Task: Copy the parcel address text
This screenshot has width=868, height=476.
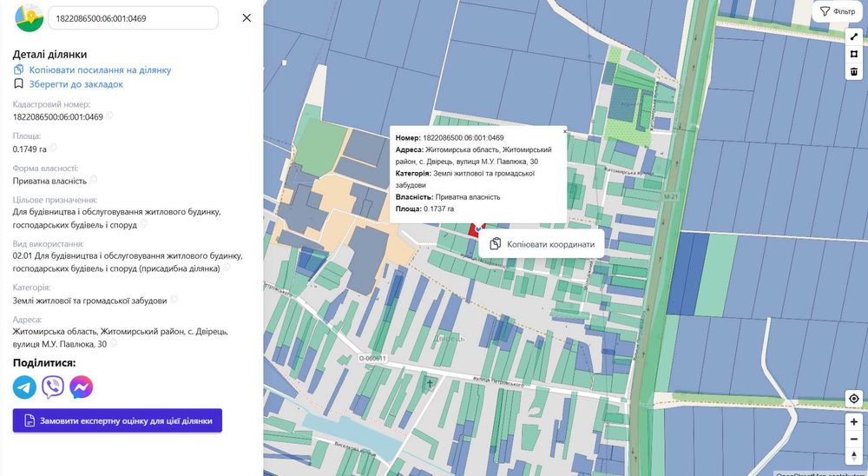Action: tap(114, 344)
